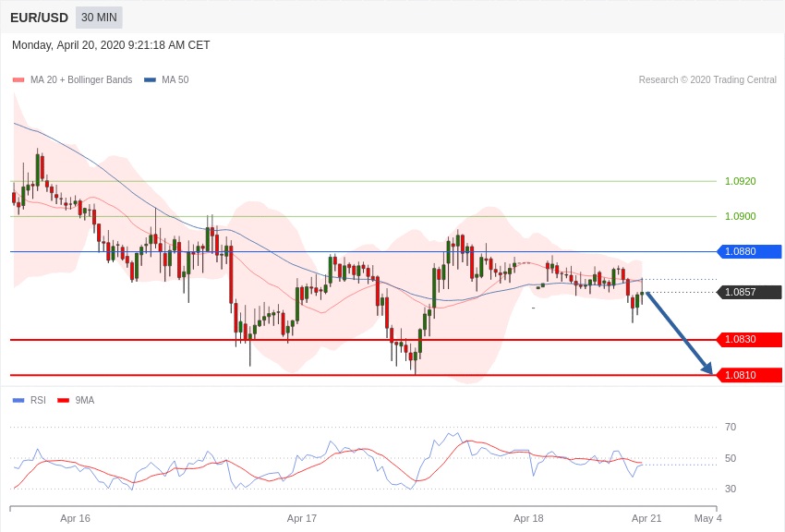Image resolution: width=785 pixels, height=532 pixels.
Task: Select the blue 1.0880 pivot price tag
Action: pos(750,251)
